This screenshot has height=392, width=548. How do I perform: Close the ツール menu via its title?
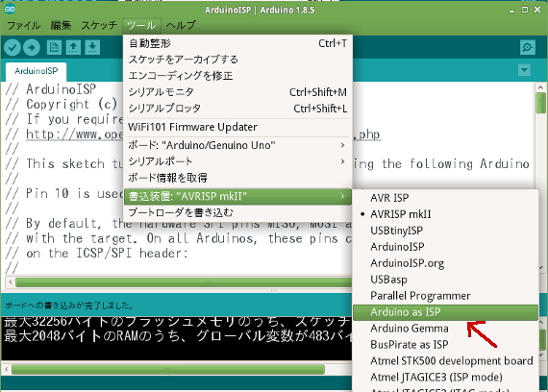coord(141,26)
